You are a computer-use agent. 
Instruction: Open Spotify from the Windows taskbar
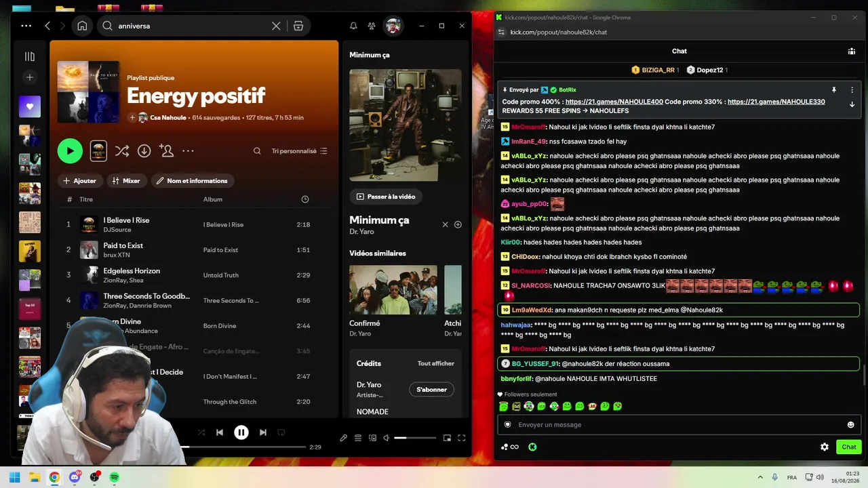[115, 477]
